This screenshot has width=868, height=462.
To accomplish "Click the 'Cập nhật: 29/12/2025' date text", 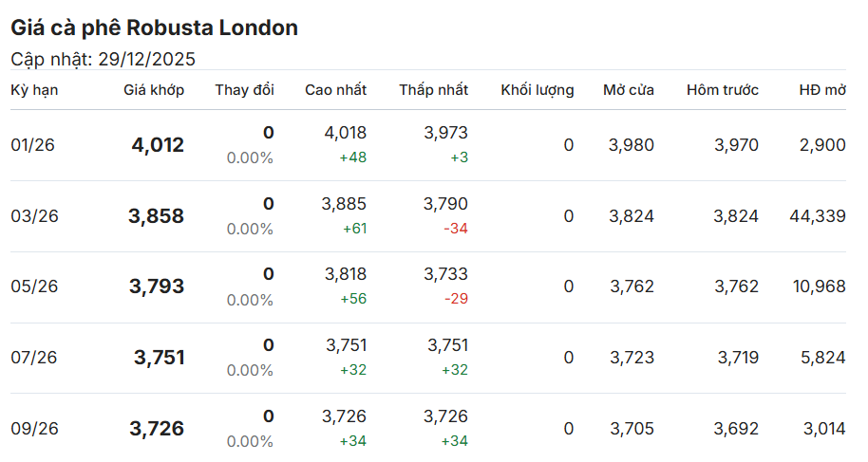I will click(103, 59).
